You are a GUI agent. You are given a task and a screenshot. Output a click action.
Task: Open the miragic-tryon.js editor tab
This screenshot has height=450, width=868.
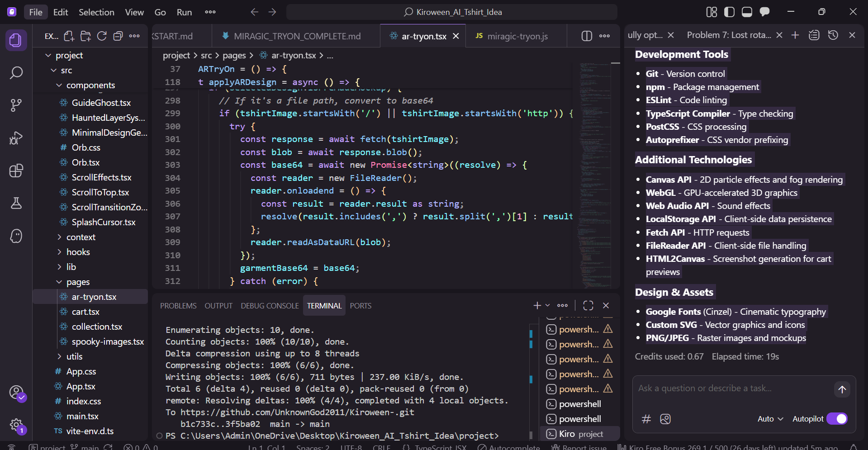point(517,36)
